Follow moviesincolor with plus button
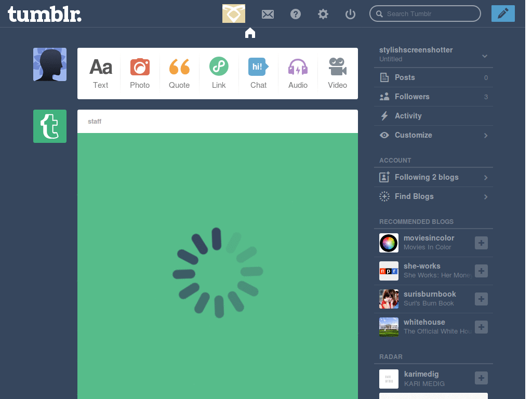532x399 pixels. pos(481,243)
